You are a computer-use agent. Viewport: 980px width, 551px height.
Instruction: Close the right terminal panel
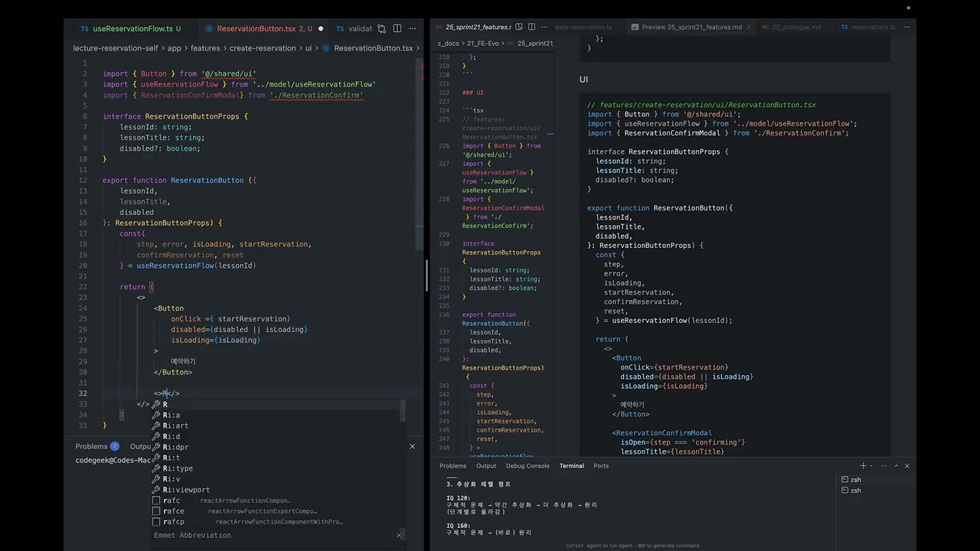(907, 465)
